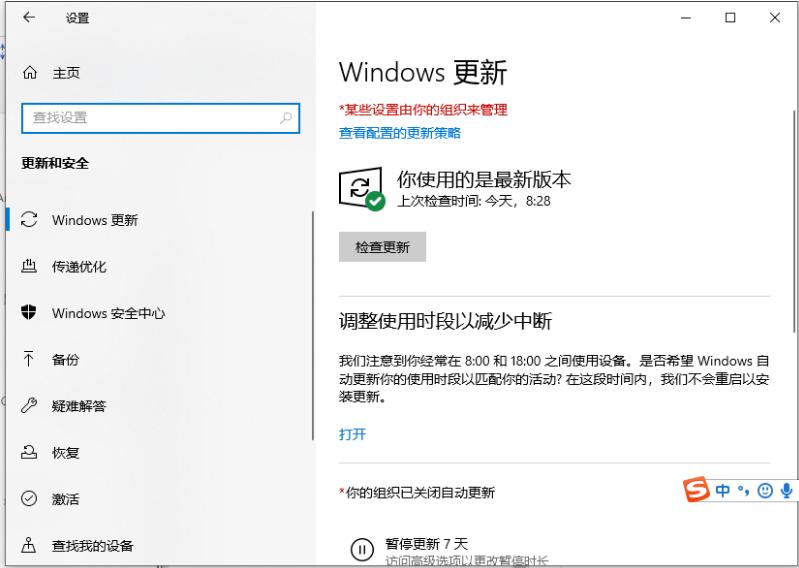Close the 设置 window
Viewport: 799px width, 568px height.
click(775, 18)
